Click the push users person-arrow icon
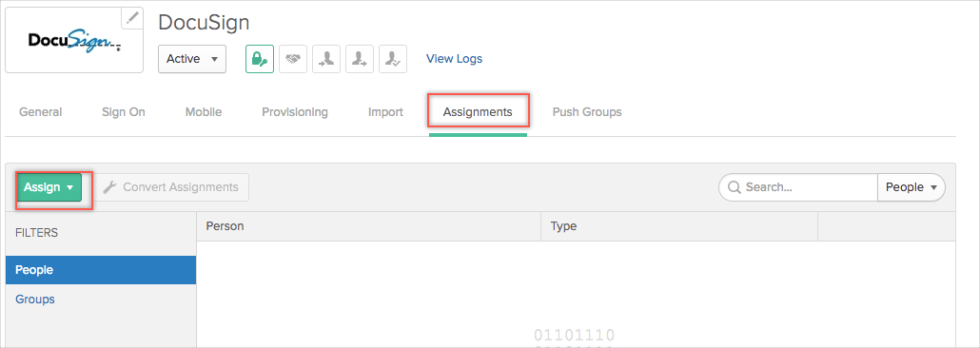This screenshot has width=980, height=348. pyautogui.click(x=360, y=59)
